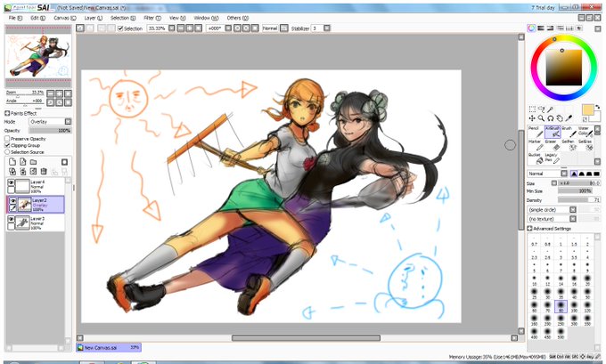Select the Pencil tool
The width and height of the screenshot is (606, 364).
pyautogui.click(x=536, y=132)
